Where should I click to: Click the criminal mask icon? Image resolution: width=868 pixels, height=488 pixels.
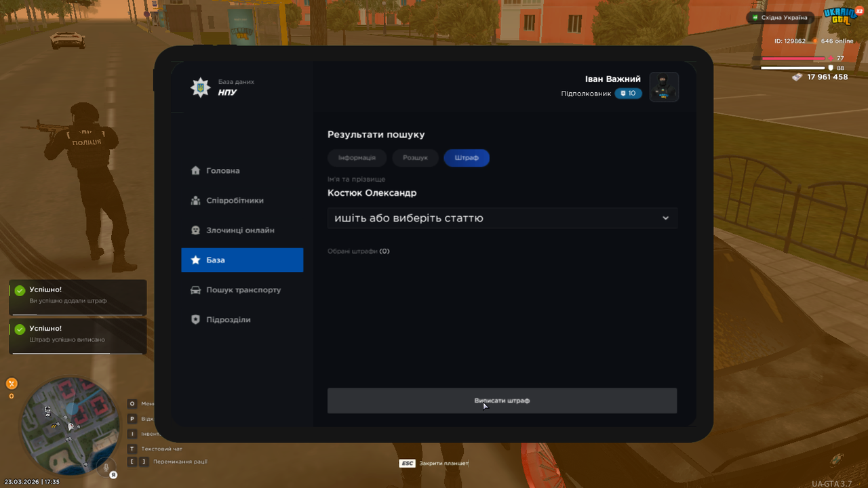coord(195,230)
